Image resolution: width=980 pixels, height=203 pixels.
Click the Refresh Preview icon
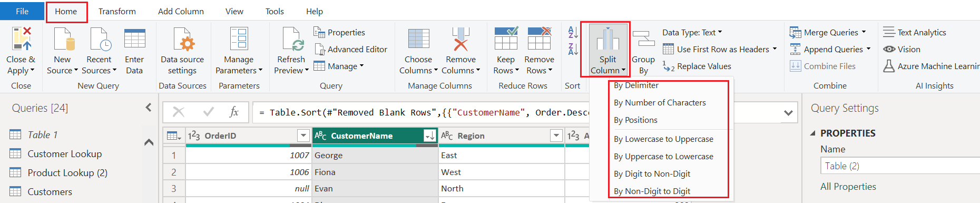coord(291,39)
